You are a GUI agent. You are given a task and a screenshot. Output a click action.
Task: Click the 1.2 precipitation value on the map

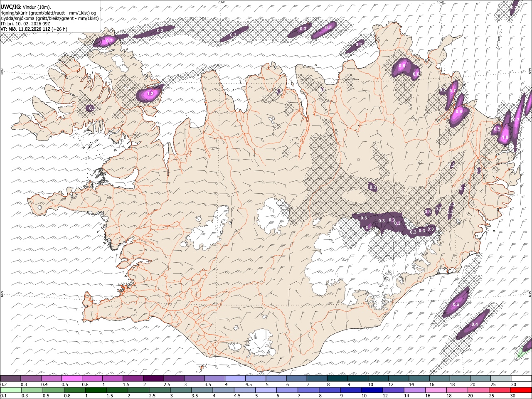150,94
